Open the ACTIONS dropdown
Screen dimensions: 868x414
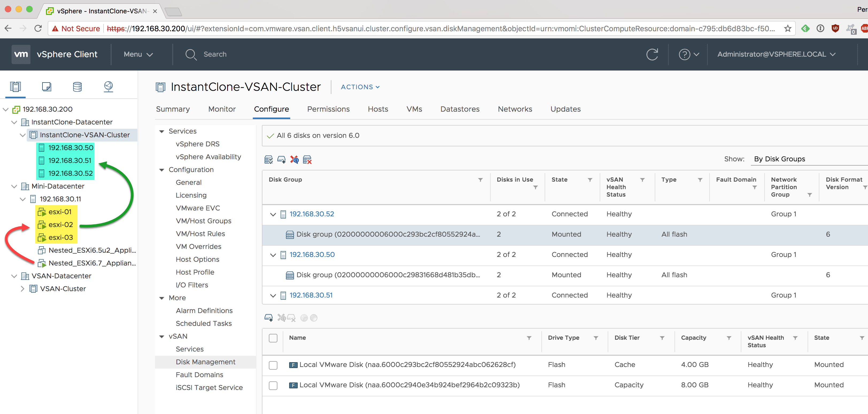360,87
